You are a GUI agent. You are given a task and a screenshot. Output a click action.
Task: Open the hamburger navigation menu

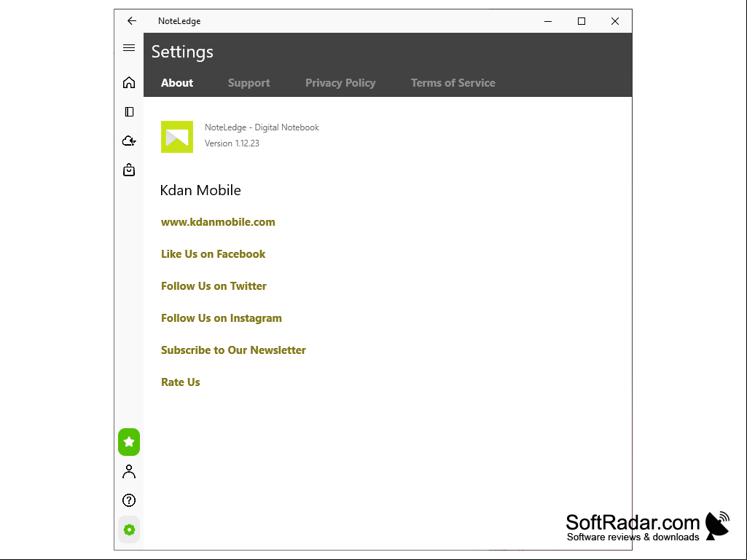coord(129,47)
